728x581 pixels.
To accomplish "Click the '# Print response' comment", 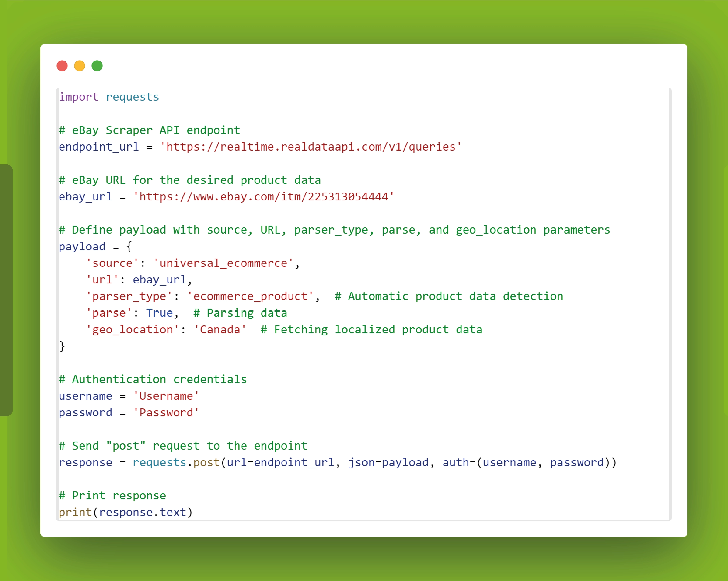I will pyautogui.click(x=112, y=496).
